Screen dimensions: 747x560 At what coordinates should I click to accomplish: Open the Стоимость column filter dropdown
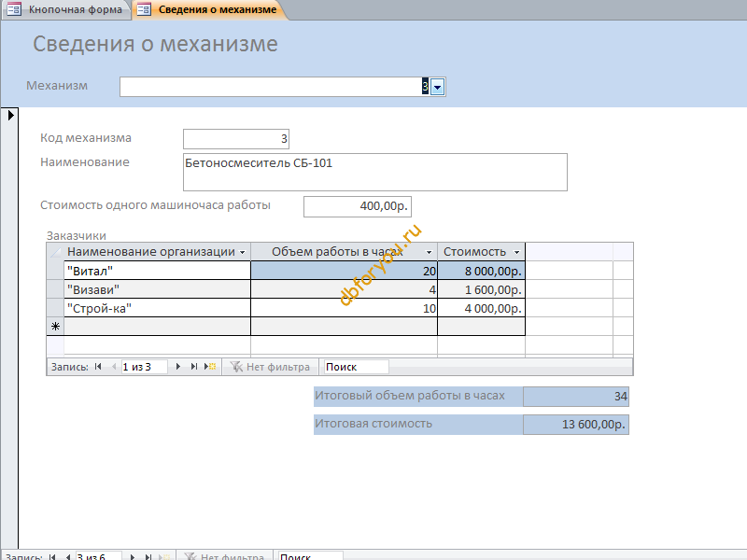tap(516, 252)
